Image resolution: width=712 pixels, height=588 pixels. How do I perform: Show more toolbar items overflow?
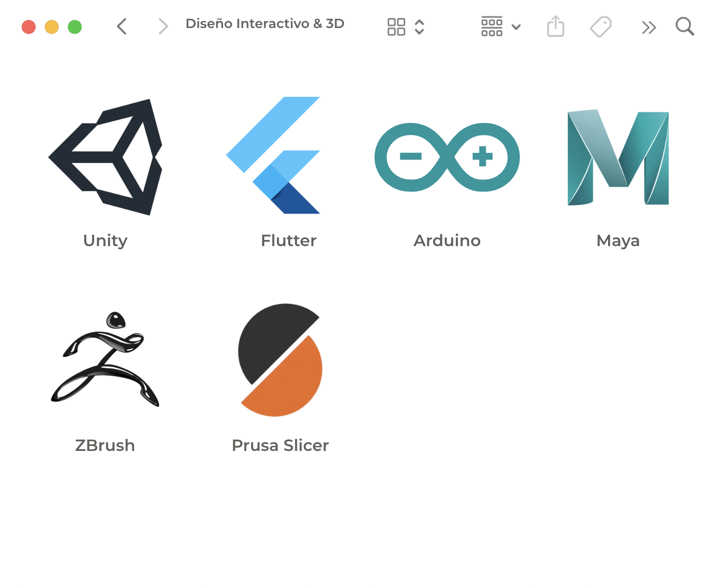[x=648, y=27]
